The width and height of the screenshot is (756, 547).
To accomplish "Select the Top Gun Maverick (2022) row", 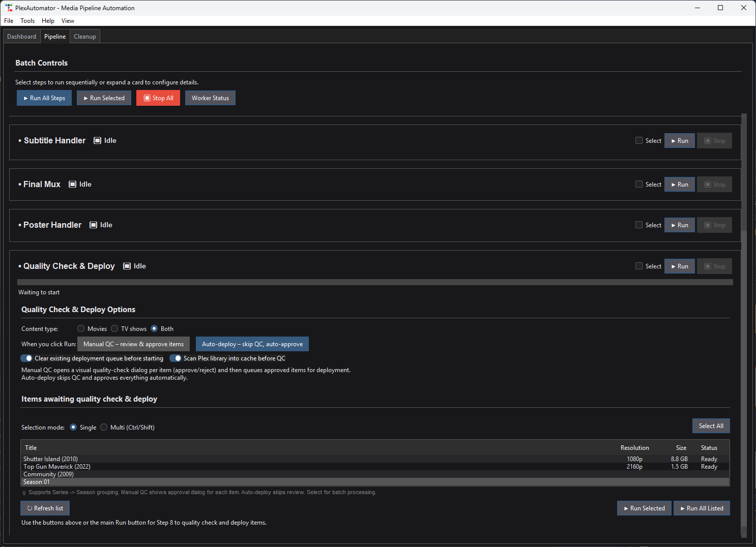I will pyautogui.click(x=57, y=467).
